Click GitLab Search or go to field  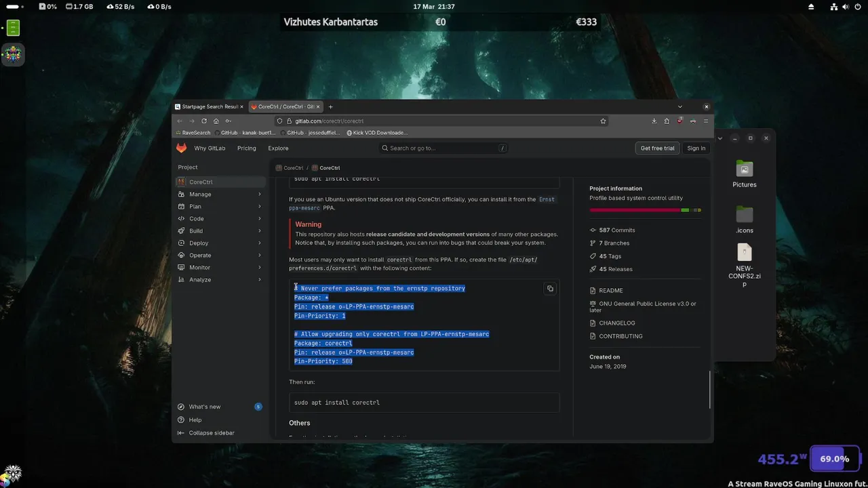click(443, 148)
